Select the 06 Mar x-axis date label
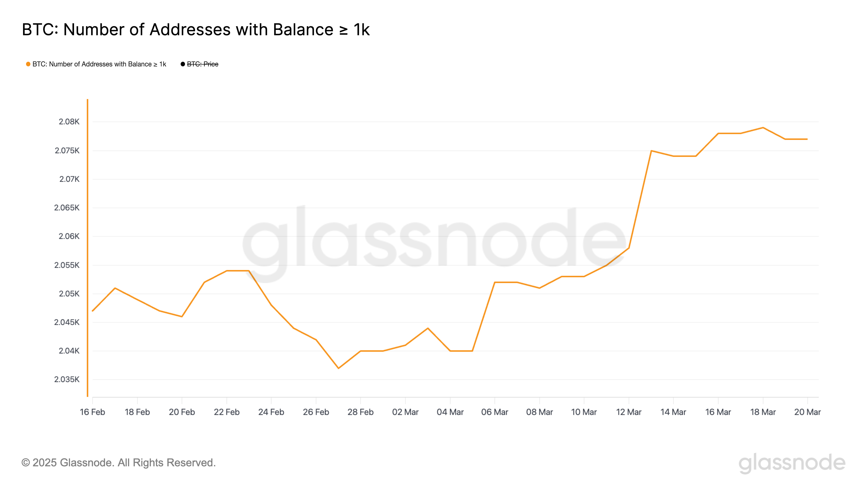 (x=495, y=412)
